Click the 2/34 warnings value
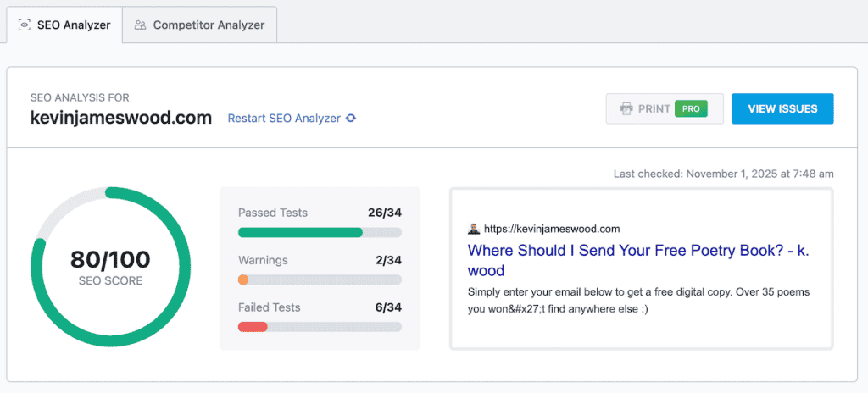This screenshot has height=393, width=868. tap(388, 260)
